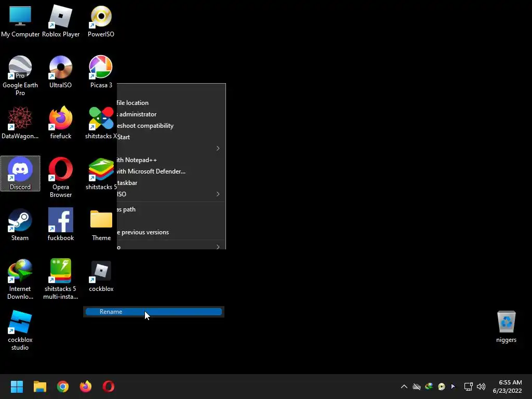Select the UltraISO desktop shortcut
Image resolution: width=532 pixels, height=399 pixels.
61,72
